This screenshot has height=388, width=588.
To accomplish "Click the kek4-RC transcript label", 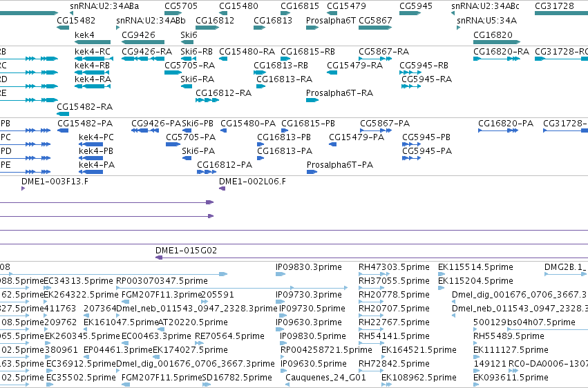I will point(93,51).
